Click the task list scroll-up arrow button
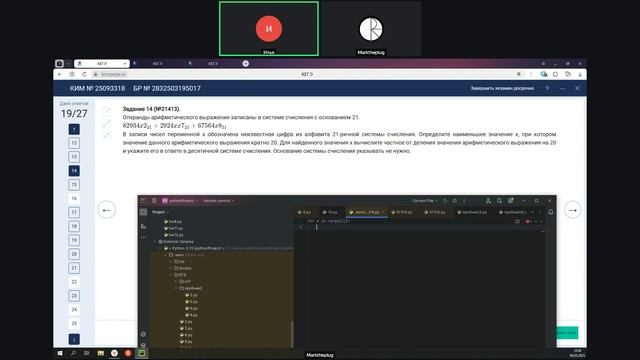This screenshot has height=360, width=640. point(74,129)
